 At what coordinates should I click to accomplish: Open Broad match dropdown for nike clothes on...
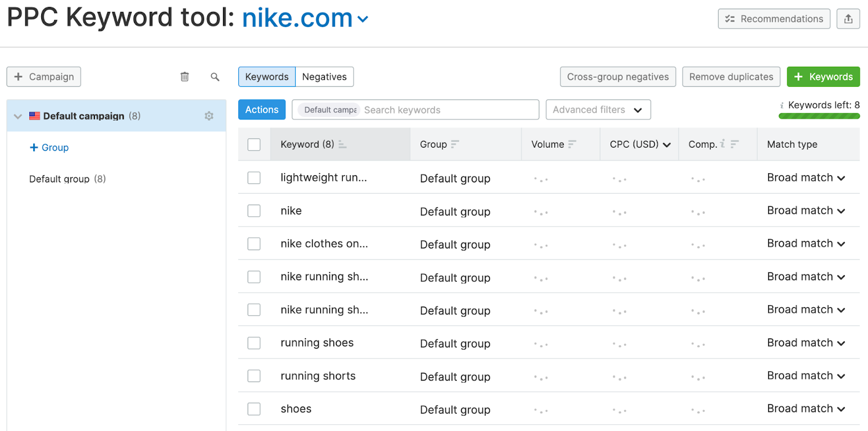click(806, 244)
